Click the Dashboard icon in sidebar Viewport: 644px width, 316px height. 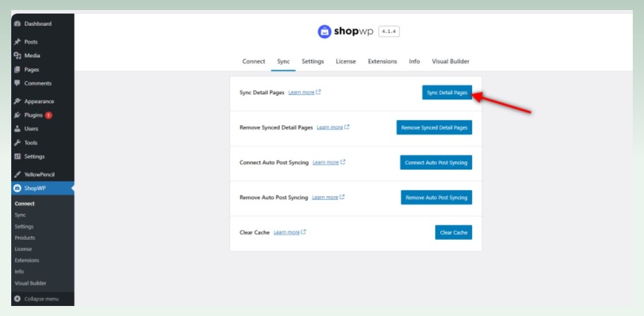(x=17, y=24)
